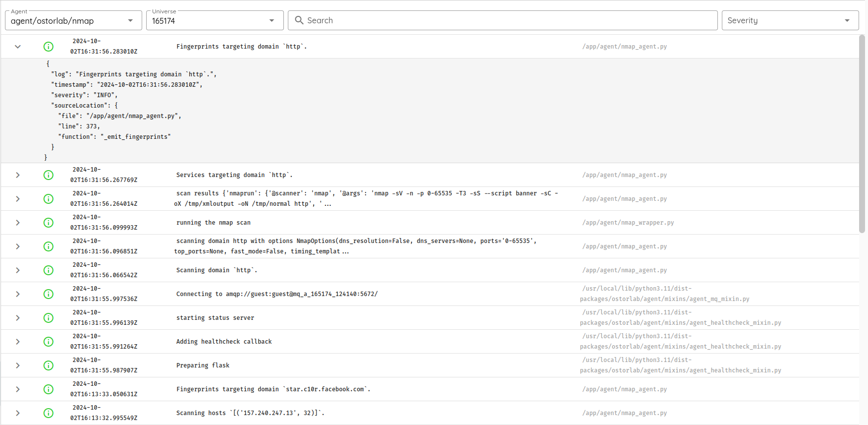The image size is (868, 425).
Task: Click the search magnifier icon
Action: [x=299, y=20]
